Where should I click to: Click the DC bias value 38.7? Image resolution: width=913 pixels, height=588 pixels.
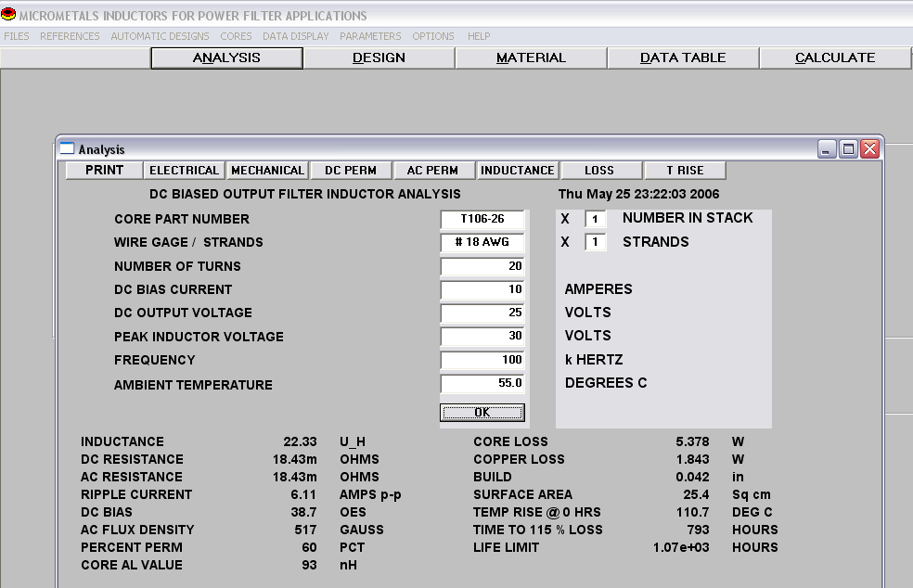point(303,512)
